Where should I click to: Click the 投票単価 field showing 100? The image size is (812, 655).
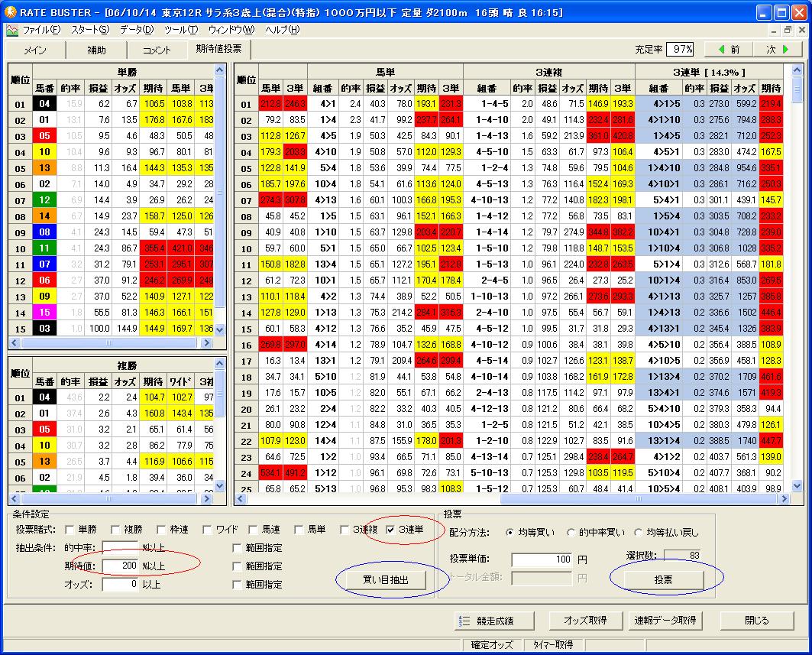(542, 559)
